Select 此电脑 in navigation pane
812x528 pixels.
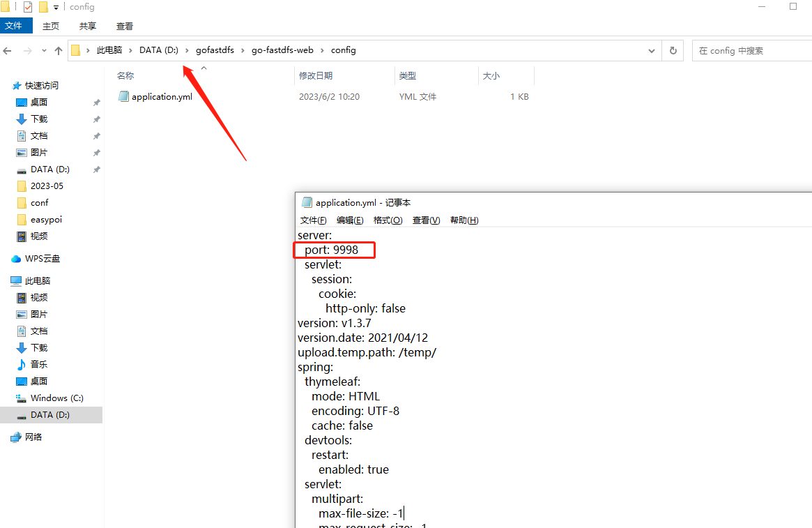(x=37, y=281)
